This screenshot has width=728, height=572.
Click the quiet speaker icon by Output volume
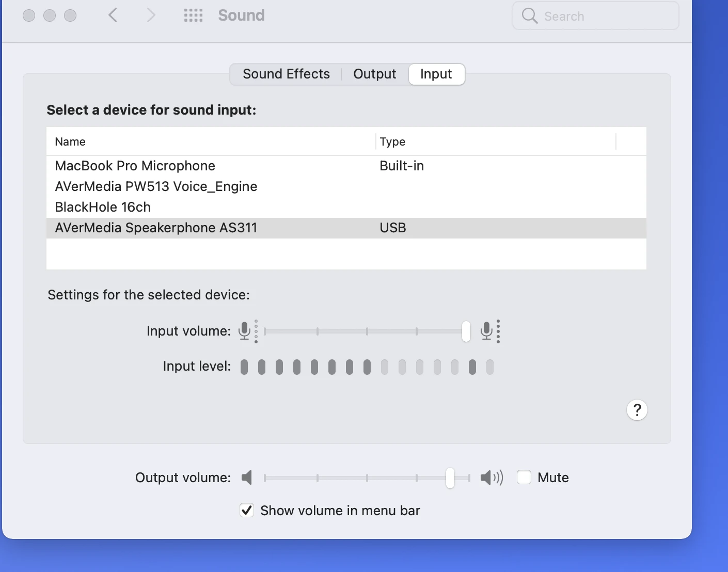pyautogui.click(x=247, y=478)
